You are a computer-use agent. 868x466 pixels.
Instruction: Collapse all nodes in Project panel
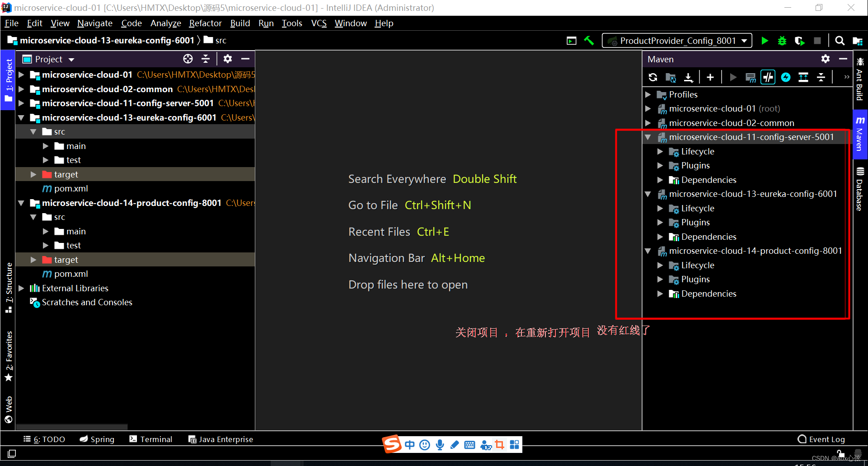coord(206,59)
